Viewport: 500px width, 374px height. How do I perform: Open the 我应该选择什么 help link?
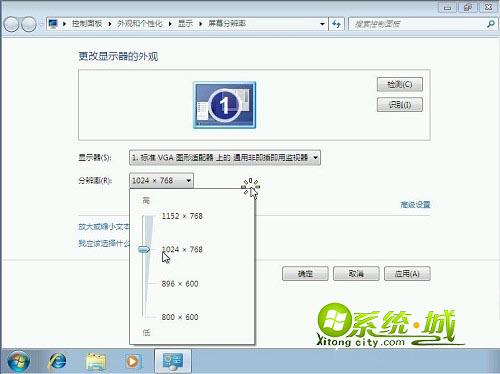click(104, 243)
